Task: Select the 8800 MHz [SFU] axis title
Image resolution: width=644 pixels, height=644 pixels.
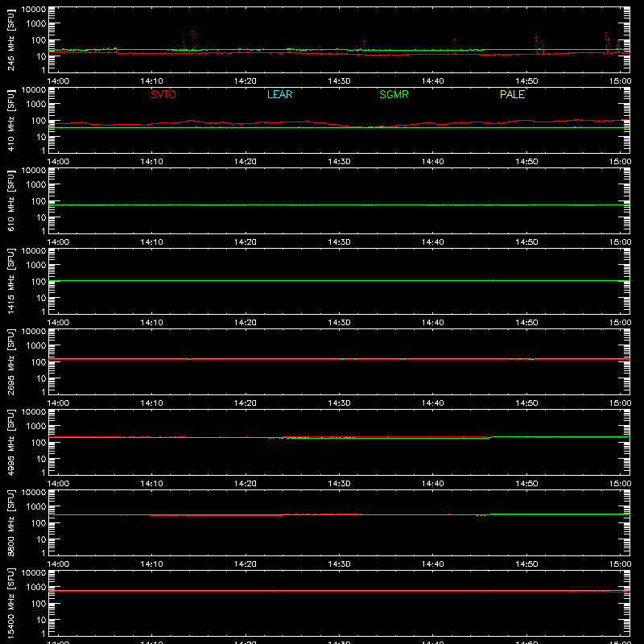Action: click(11, 522)
